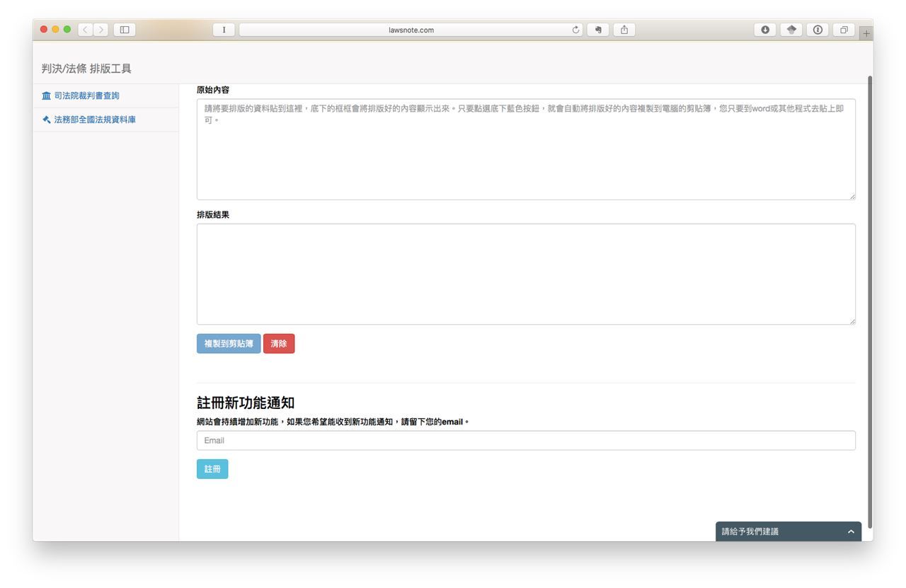Click the 排版結果 text area
The image size is (906, 588).
525,275
